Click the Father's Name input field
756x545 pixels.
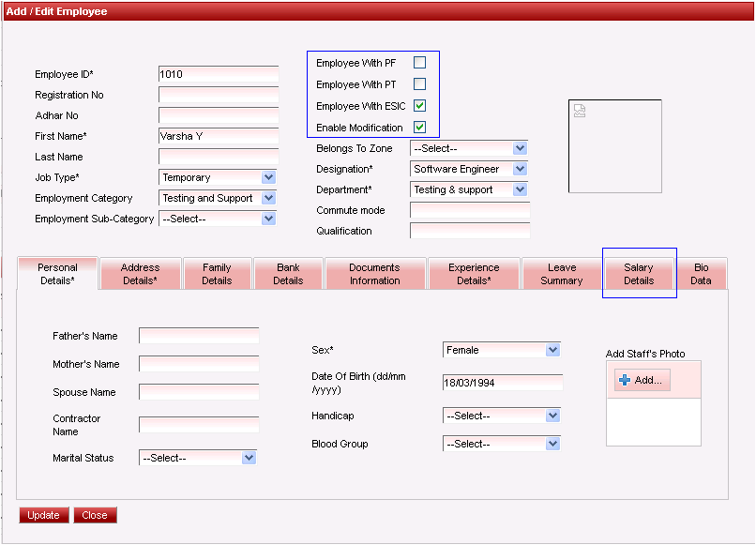tap(199, 336)
